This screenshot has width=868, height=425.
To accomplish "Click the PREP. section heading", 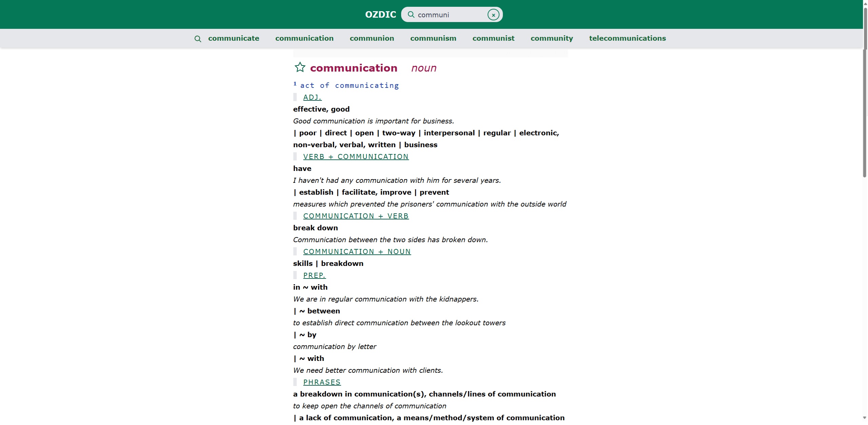I will (x=314, y=275).
